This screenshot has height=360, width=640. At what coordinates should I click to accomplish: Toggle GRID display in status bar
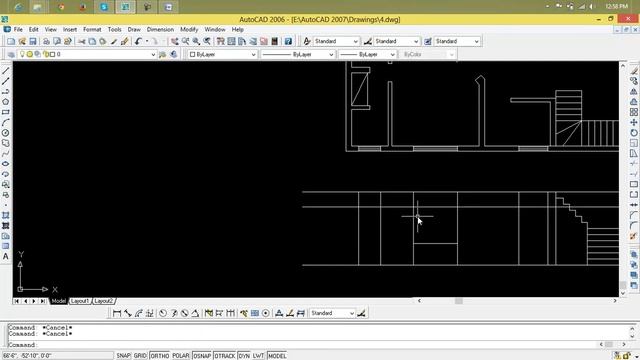[x=140, y=356]
